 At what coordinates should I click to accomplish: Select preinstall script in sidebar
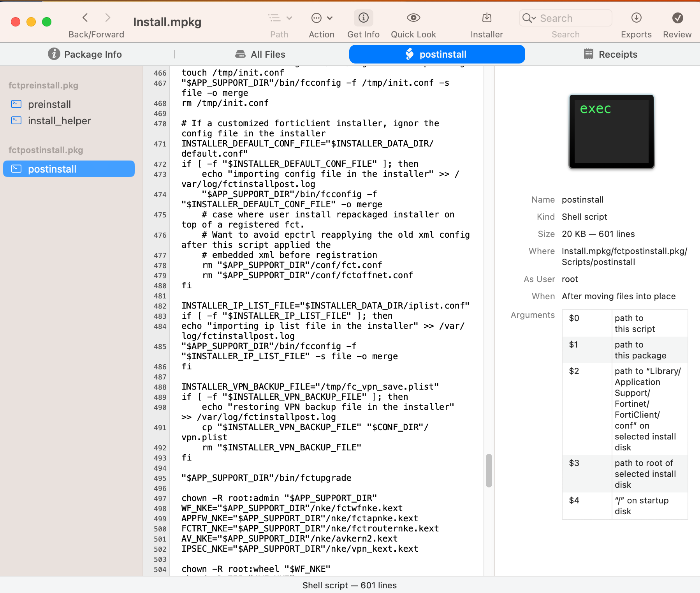49,104
